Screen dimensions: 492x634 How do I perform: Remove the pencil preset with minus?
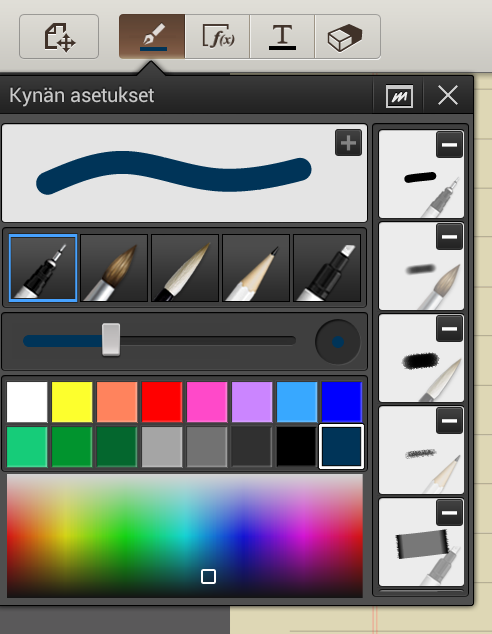click(x=450, y=421)
